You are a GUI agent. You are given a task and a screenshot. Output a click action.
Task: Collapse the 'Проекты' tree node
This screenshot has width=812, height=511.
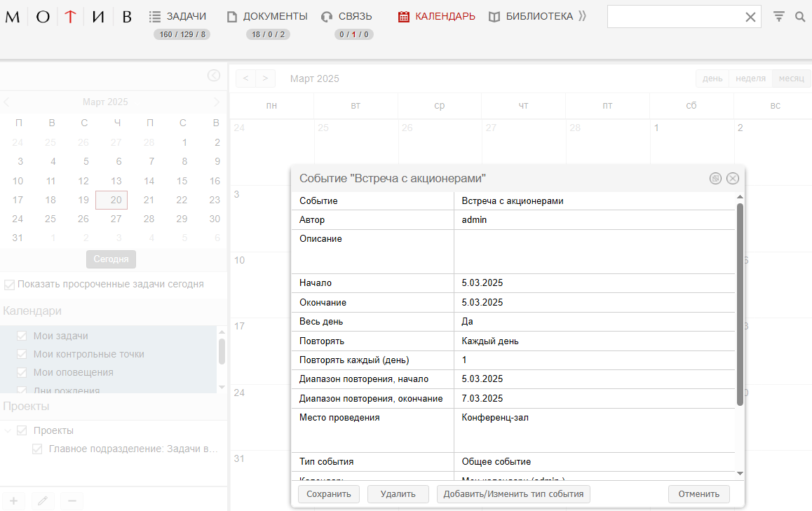(8, 430)
